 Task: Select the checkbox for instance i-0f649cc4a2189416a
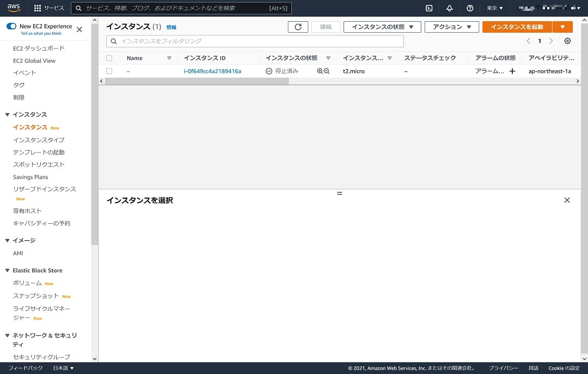pyautogui.click(x=109, y=71)
